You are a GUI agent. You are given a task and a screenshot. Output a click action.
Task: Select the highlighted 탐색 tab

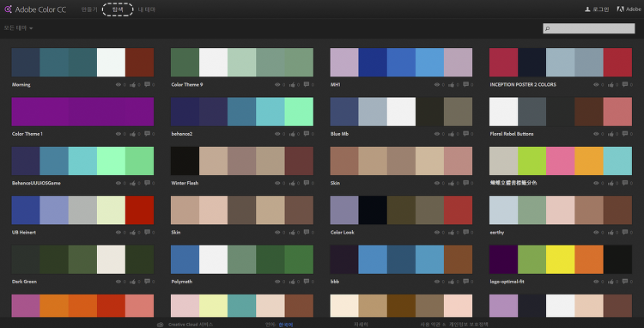tap(118, 9)
